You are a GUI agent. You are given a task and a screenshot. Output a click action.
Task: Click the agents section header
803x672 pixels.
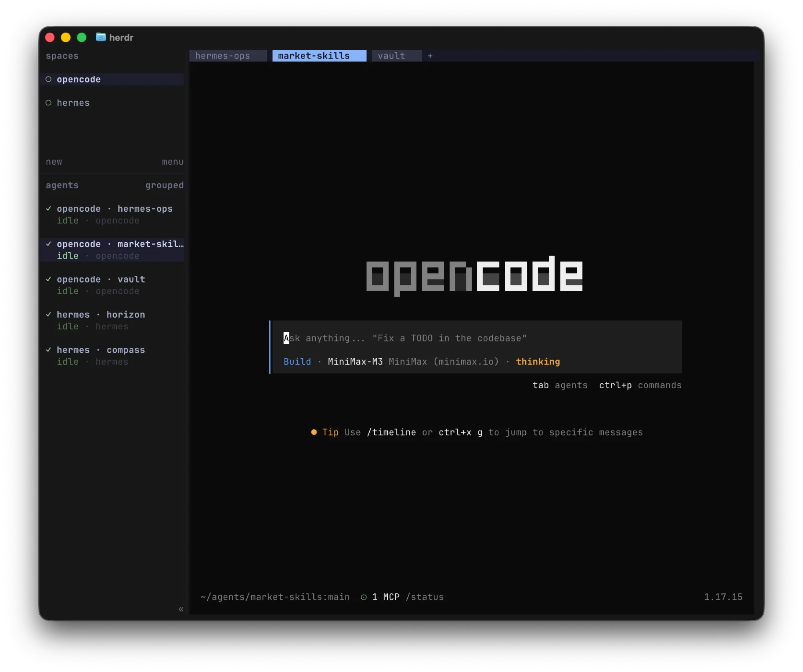(x=62, y=185)
